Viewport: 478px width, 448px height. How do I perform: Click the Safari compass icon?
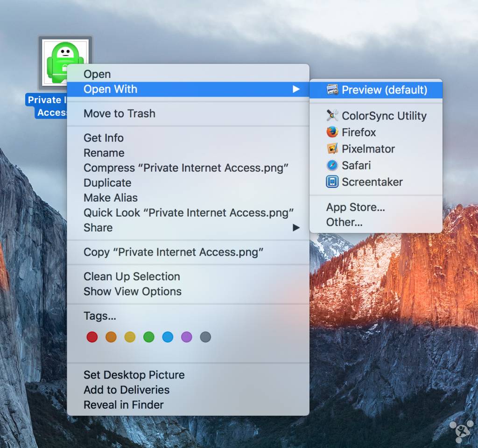click(332, 166)
